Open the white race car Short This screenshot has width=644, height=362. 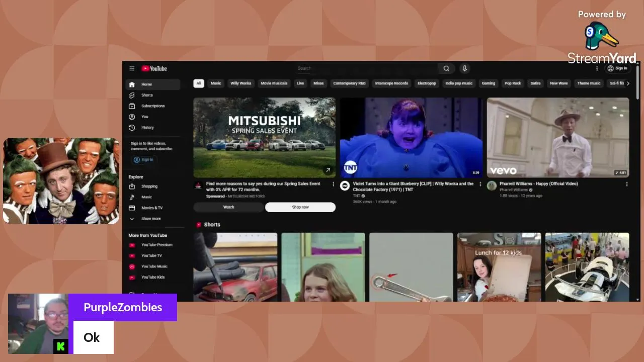pyautogui.click(x=587, y=267)
